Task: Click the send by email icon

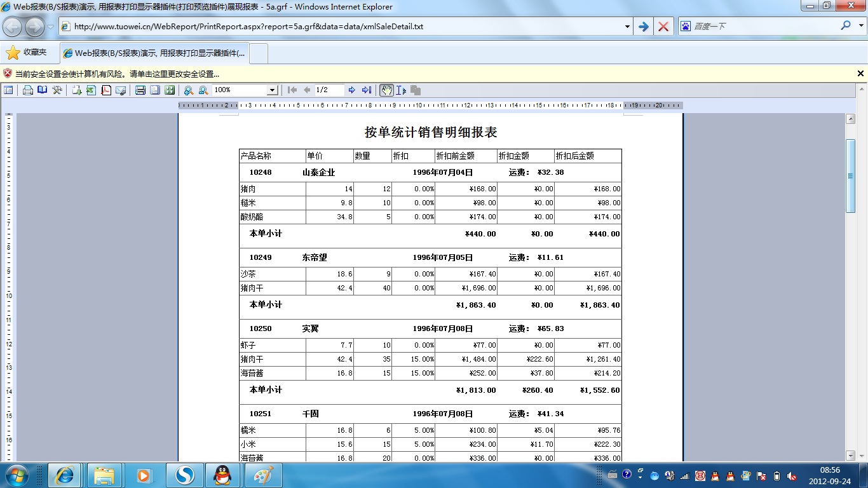Action: point(121,90)
